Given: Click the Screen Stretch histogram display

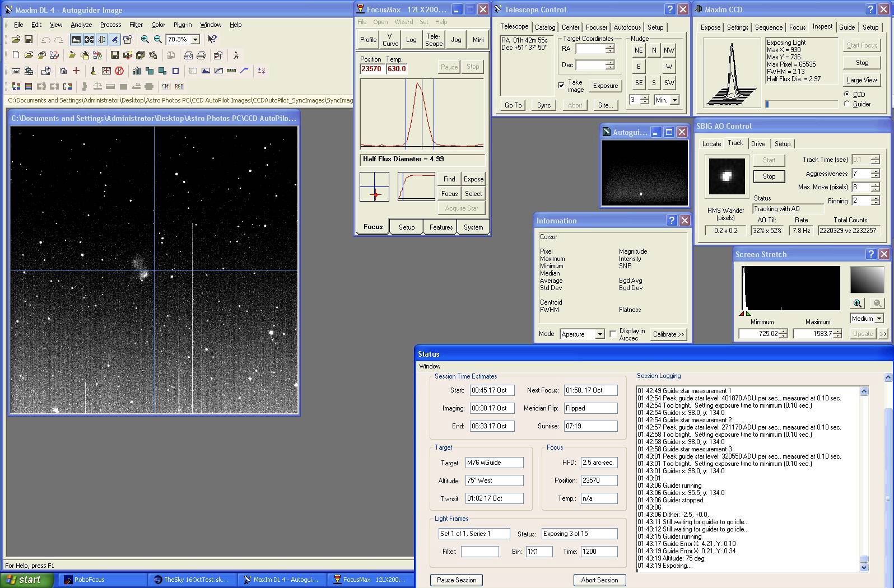Looking at the screenshot, I should [791, 288].
